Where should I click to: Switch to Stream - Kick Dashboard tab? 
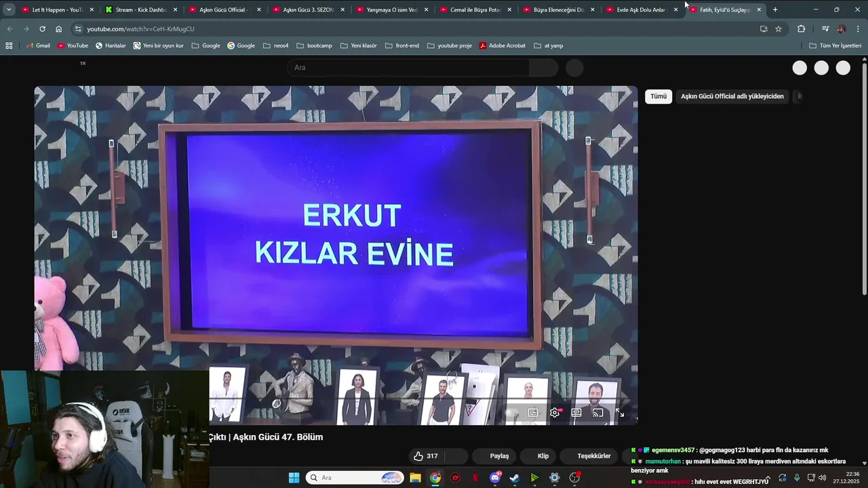pos(140,9)
